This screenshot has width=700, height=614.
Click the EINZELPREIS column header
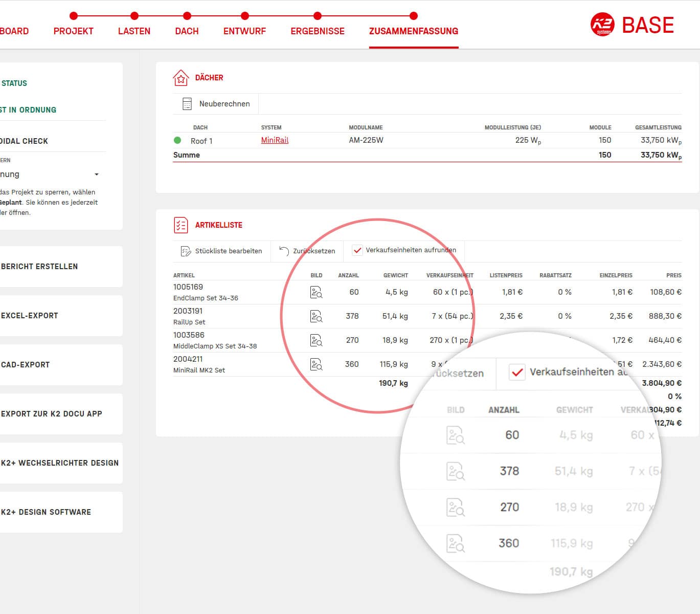click(616, 275)
